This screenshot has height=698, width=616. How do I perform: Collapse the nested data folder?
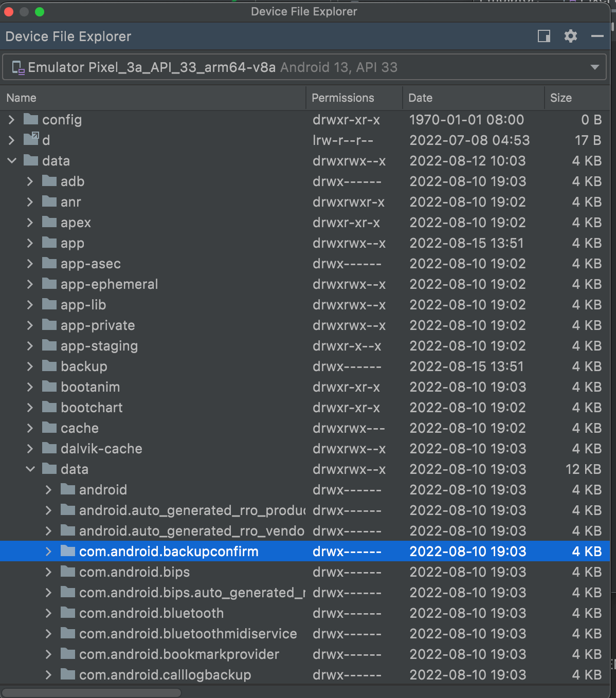[x=30, y=469]
